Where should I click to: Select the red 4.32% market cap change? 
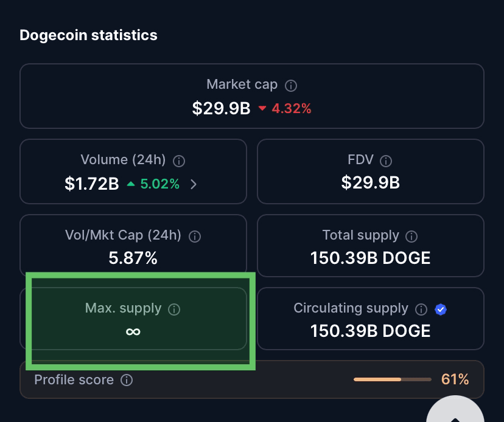point(291,109)
